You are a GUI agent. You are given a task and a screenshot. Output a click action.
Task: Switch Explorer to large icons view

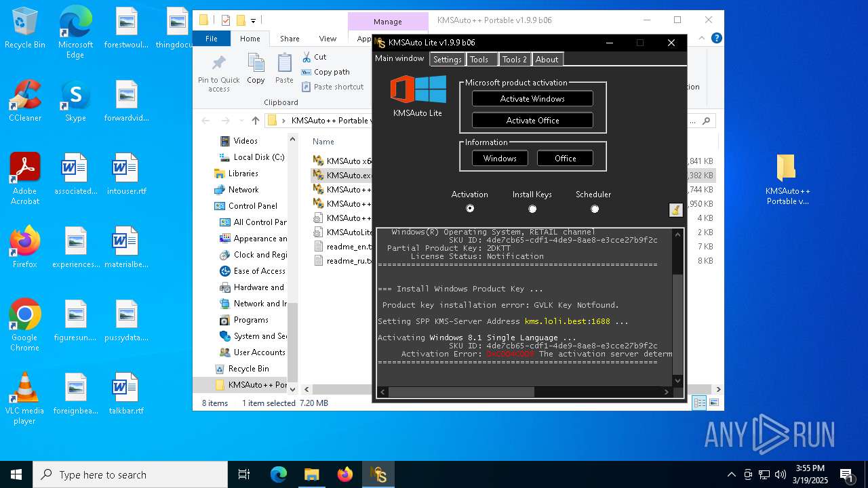(x=713, y=403)
